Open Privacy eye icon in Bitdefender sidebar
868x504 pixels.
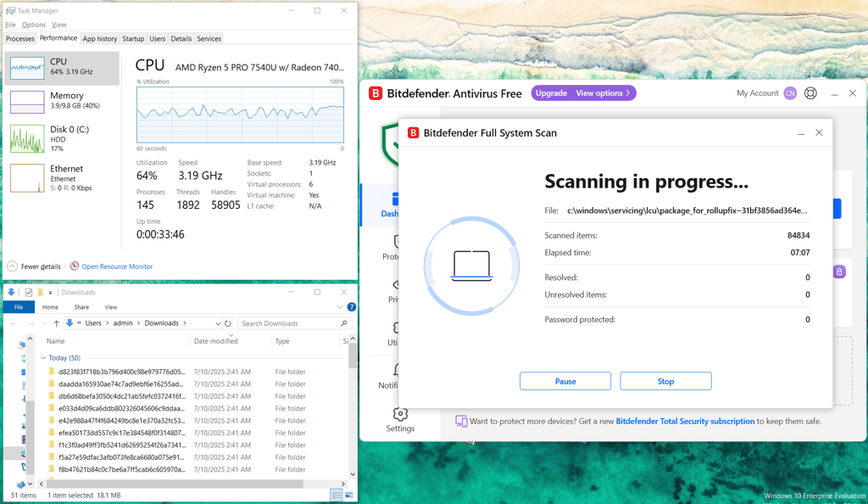pyautogui.click(x=396, y=285)
